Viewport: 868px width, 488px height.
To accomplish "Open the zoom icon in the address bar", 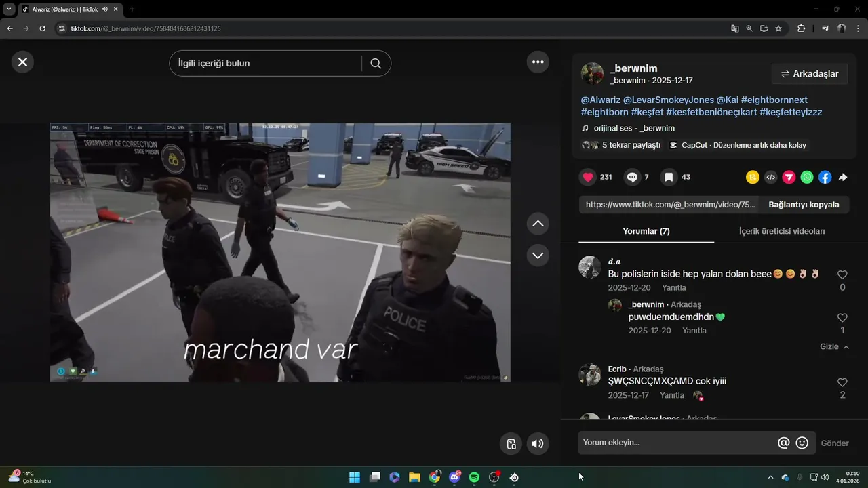I will coord(749,28).
